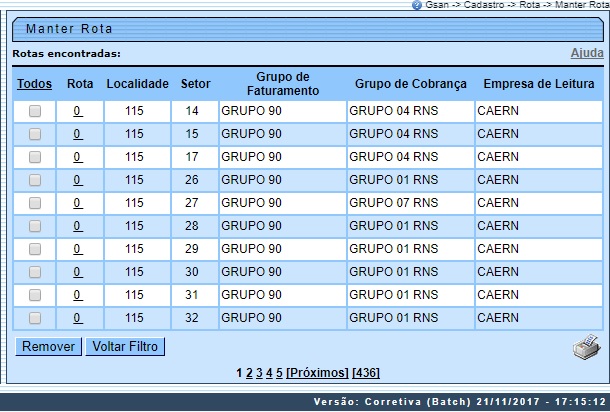Check the checkbox for Setor 14 row
610x412 pixels.
click(35, 111)
